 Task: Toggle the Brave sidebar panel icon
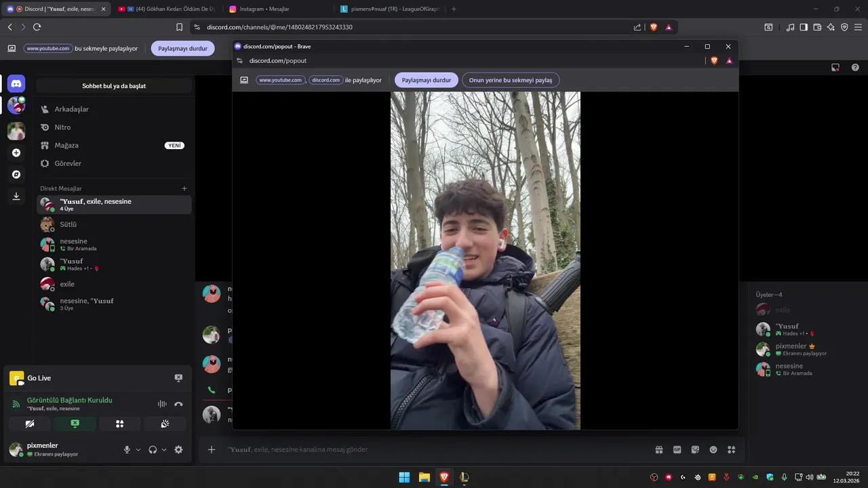coord(804,27)
